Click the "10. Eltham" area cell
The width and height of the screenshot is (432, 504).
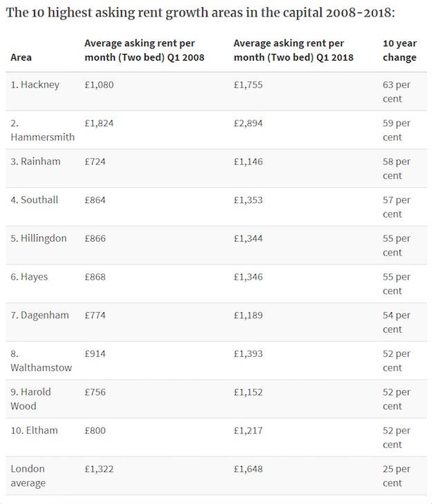coord(35,430)
